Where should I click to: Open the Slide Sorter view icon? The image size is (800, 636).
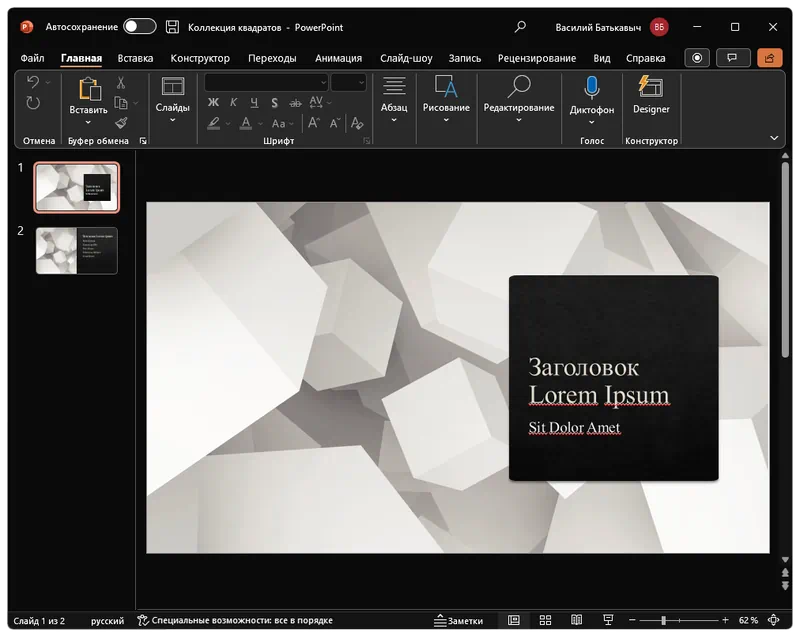[546, 620]
